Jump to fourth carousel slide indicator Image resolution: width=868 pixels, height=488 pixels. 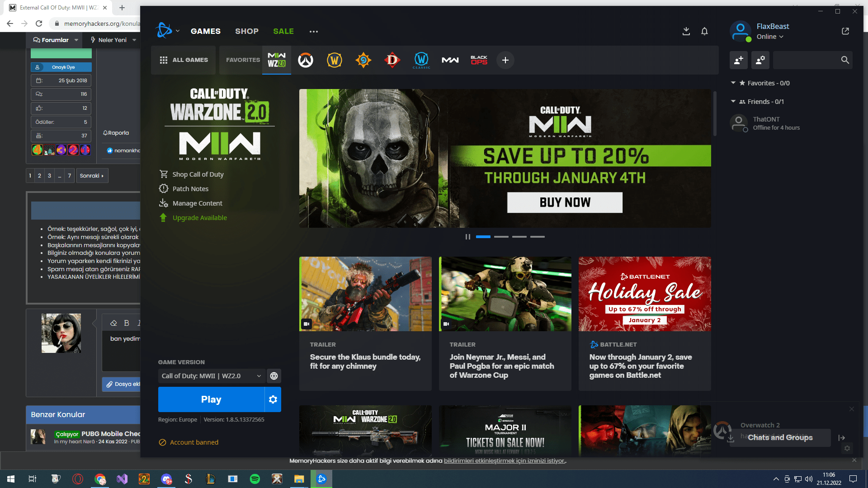click(538, 237)
